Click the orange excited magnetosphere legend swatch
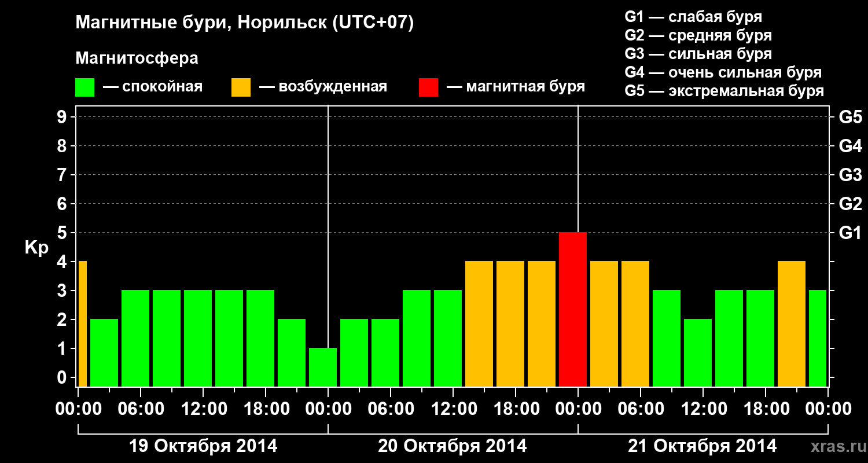This screenshot has width=868, height=463. 241,87
